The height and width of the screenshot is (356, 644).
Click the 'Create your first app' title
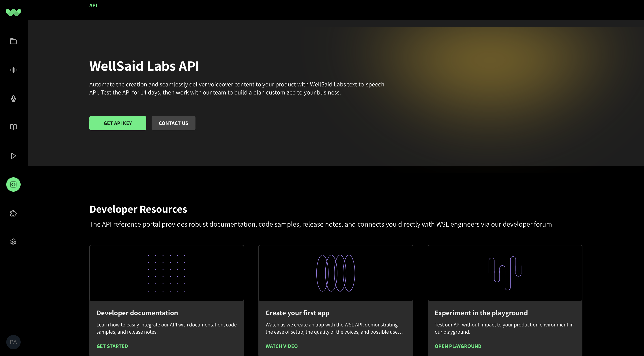(x=298, y=313)
